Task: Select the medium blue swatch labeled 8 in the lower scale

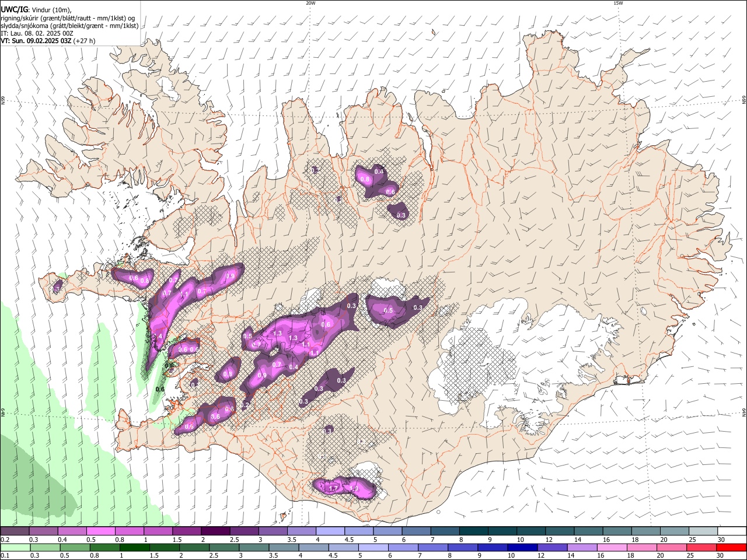Action: tap(463, 547)
